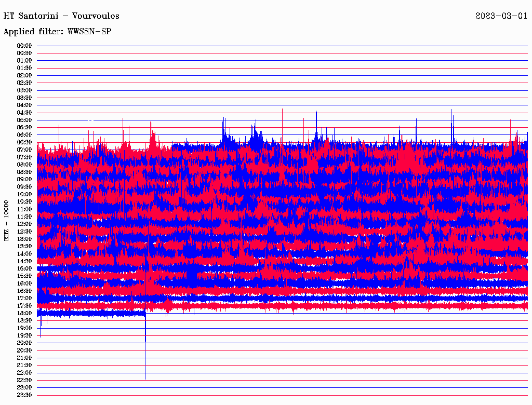Select the 20:00 time label
The width and height of the screenshot is (532, 405).
pyautogui.click(x=24, y=343)
